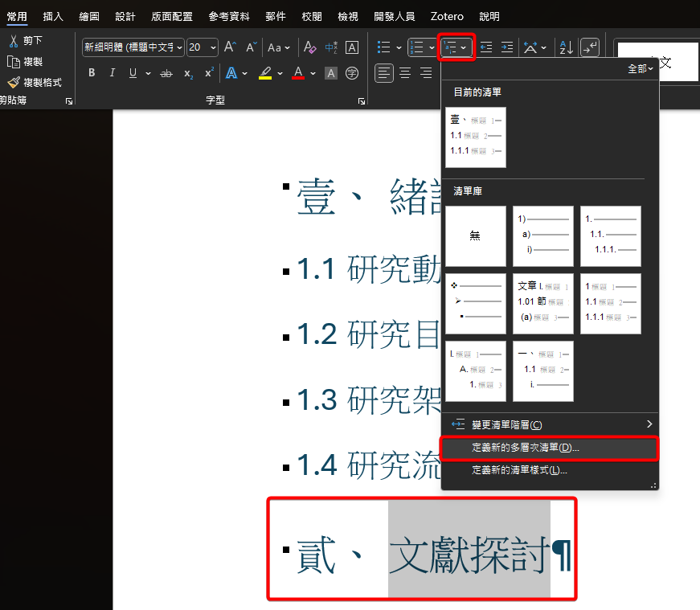Click the bullet list icon
700x610 pixels.
click(x=384, y=47)
